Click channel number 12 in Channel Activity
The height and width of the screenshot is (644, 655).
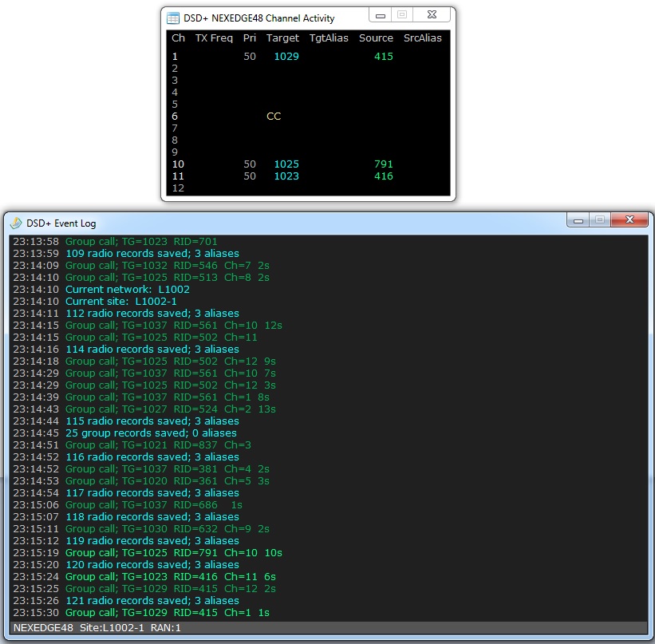[178, 188]
